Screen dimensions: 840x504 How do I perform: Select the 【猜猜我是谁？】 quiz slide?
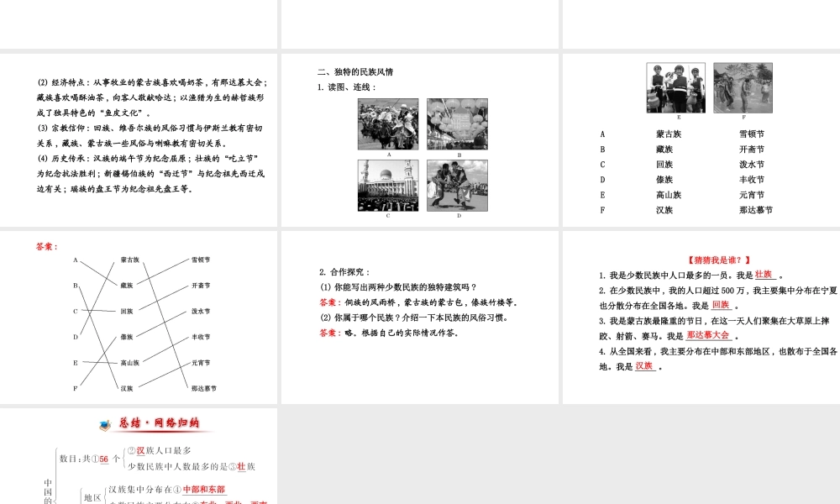701,317
